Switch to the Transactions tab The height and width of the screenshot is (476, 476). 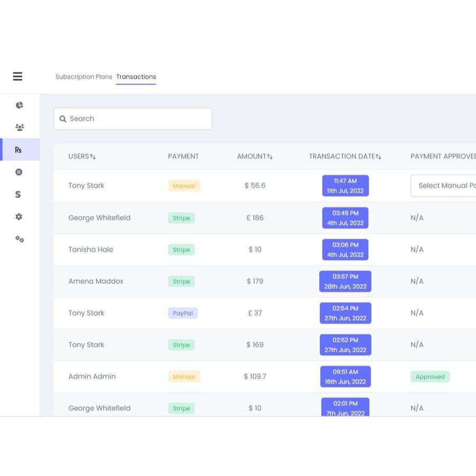point(136,77)
